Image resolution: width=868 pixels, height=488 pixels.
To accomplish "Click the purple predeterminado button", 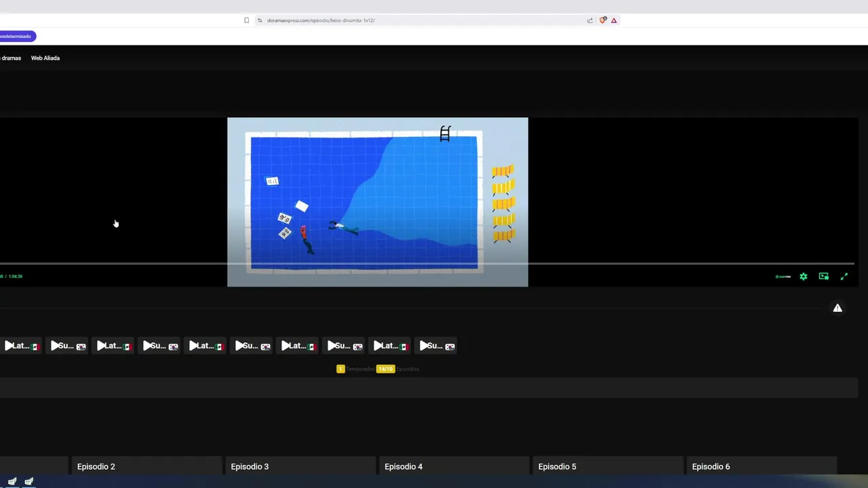I will point(16,36).
